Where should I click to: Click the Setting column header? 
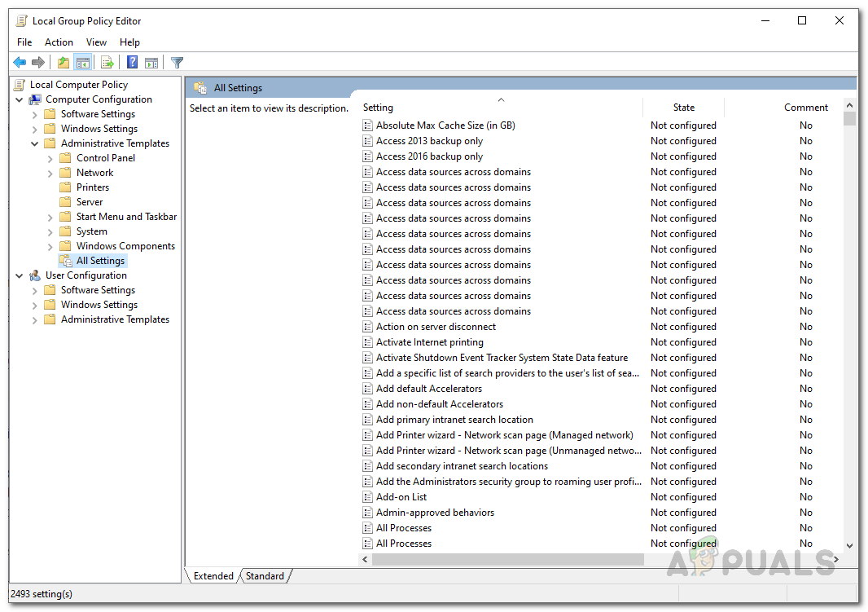(500, 108)
